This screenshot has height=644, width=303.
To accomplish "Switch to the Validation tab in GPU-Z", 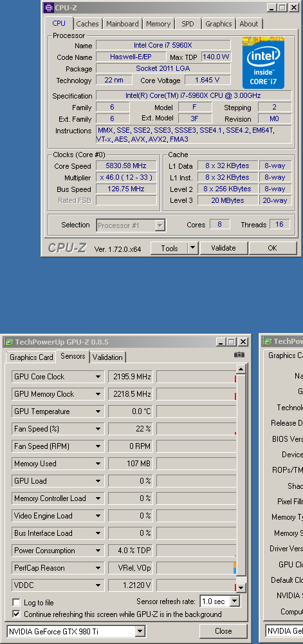I will (107, 357).
